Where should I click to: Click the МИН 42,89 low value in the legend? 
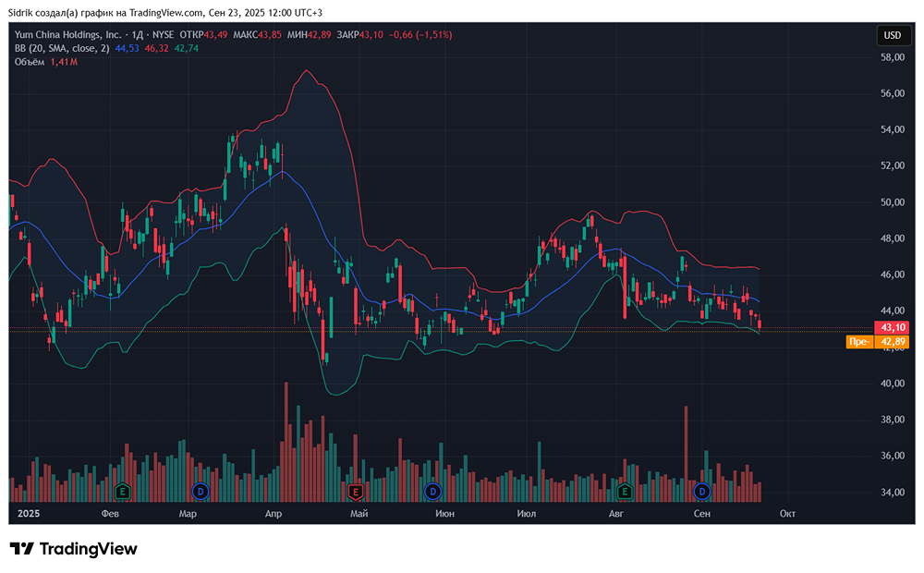point(309,35)
